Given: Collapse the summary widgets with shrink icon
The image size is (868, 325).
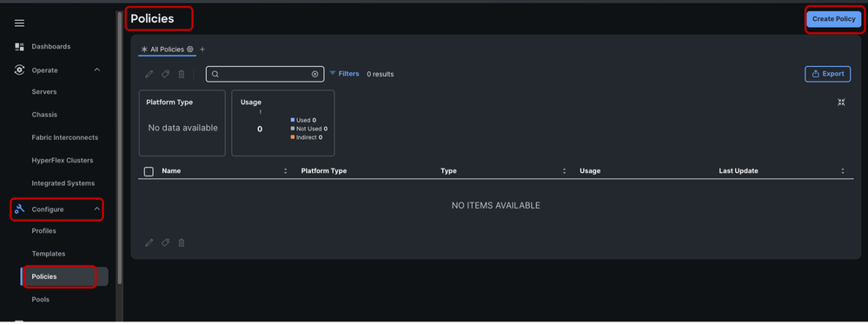Looking at the screenshot, I should tap(841, 102).
